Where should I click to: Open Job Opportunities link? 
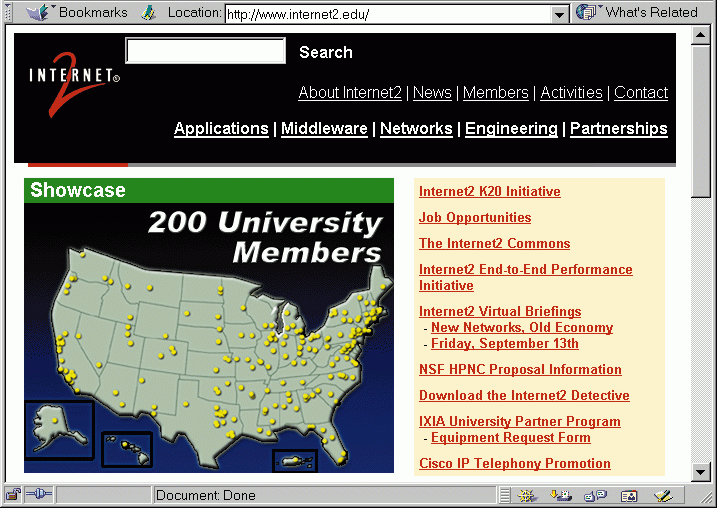coord(475,218)
